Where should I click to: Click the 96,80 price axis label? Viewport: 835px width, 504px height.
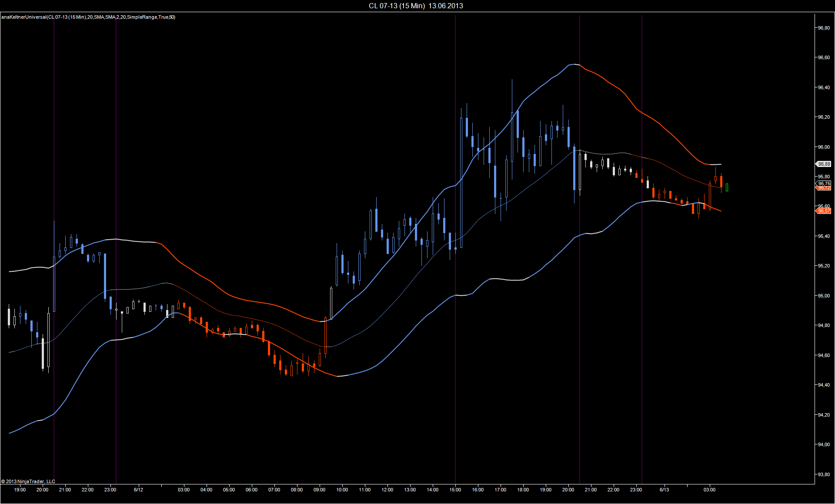click(x=824, y=28)
